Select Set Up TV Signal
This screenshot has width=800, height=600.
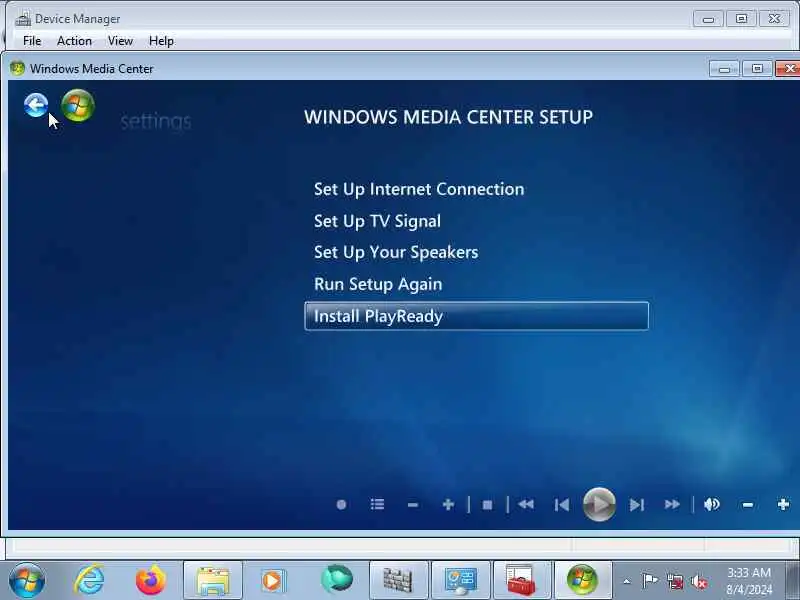pyautogui.click(x=377, y=221)
